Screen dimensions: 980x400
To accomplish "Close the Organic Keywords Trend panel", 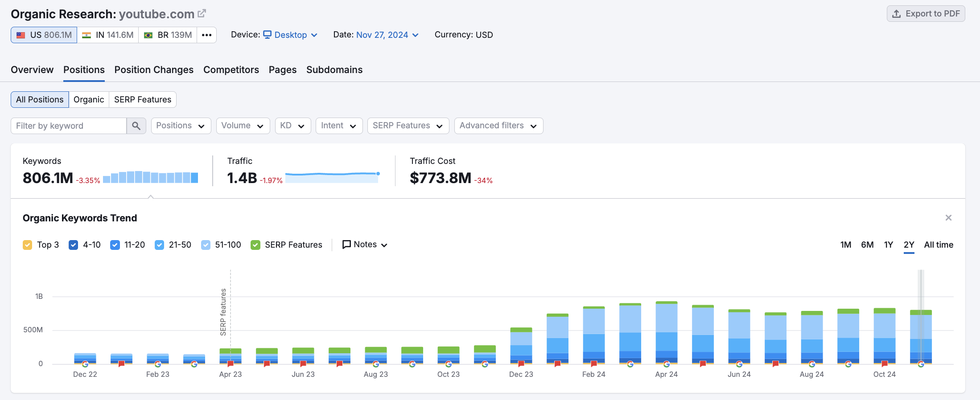I will tap(948, 218).
